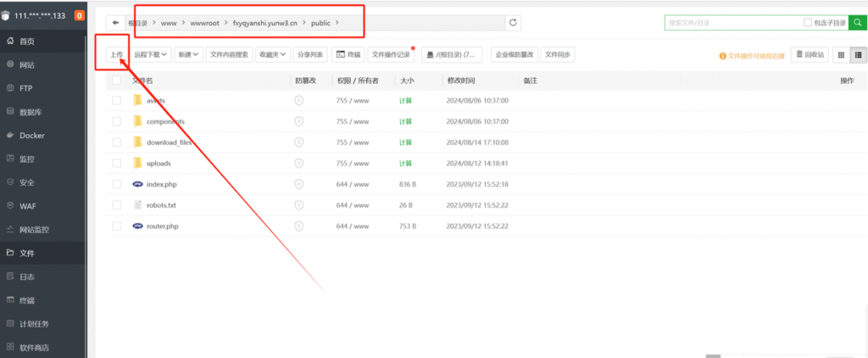Toggle tamper-proof shield for download_files
The height and width of the screenshot is (358, 868).
point(299,143)
